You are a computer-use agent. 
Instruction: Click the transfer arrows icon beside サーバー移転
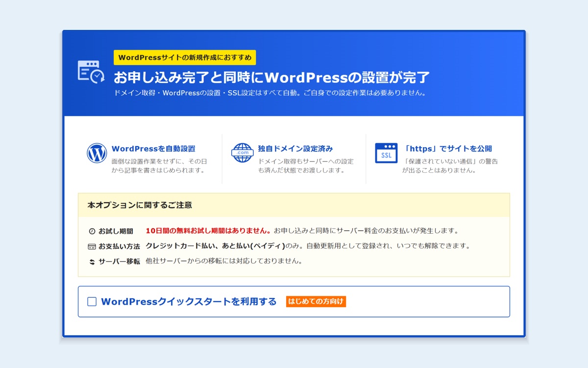[x=92, y=262]
